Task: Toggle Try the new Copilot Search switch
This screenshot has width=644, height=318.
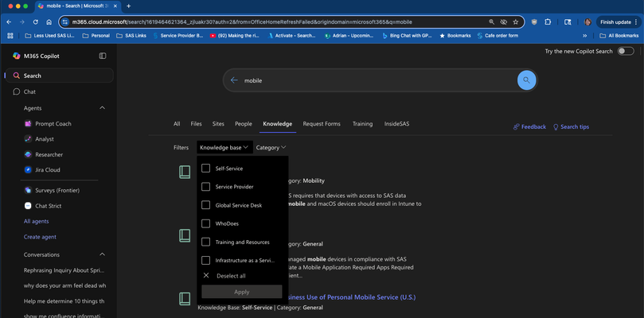Action: tap(626, 52)
